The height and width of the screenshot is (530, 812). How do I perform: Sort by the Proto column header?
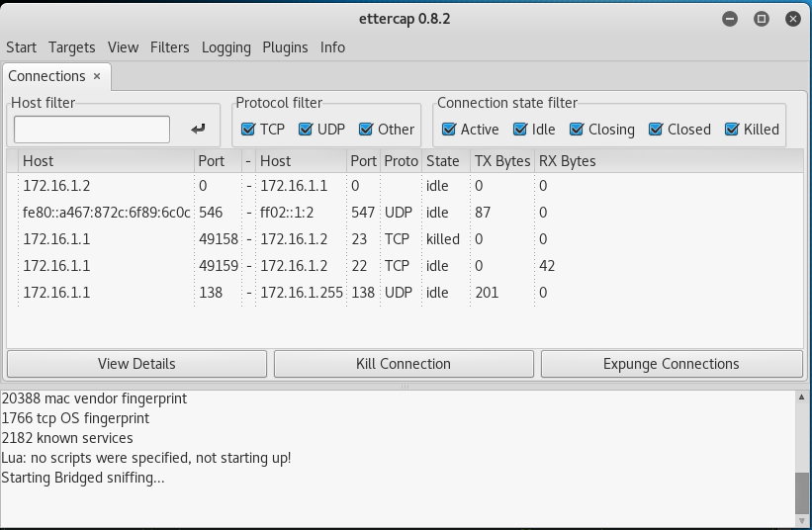(401, 161)
